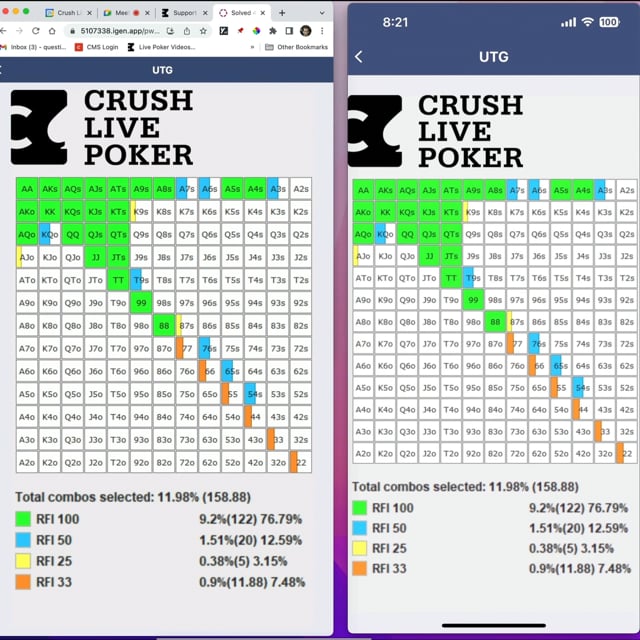
Task: Tap the Crush Live Poker logo on phone
Action: click(435, 131)
